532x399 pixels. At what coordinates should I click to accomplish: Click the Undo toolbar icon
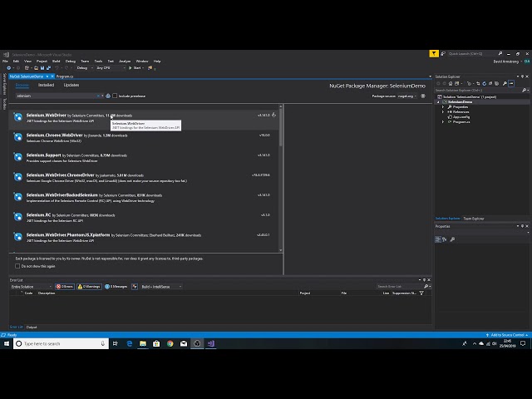(x=57, y=68)
